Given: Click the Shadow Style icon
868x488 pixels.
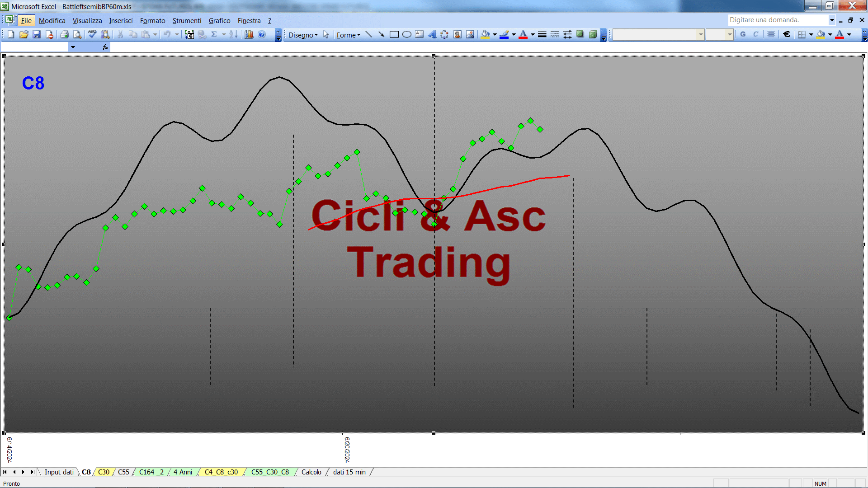Looking at the screenshot, I should (580, 34).
